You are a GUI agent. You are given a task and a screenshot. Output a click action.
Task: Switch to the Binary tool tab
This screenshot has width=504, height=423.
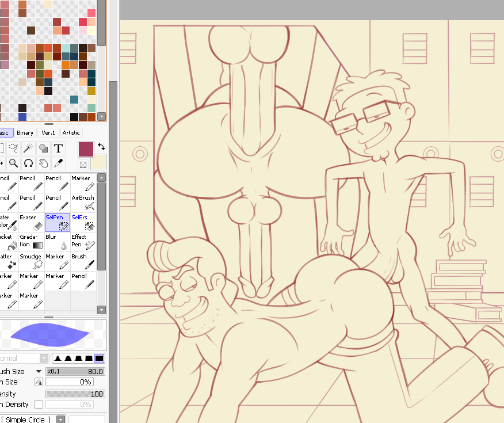[25, 132]
